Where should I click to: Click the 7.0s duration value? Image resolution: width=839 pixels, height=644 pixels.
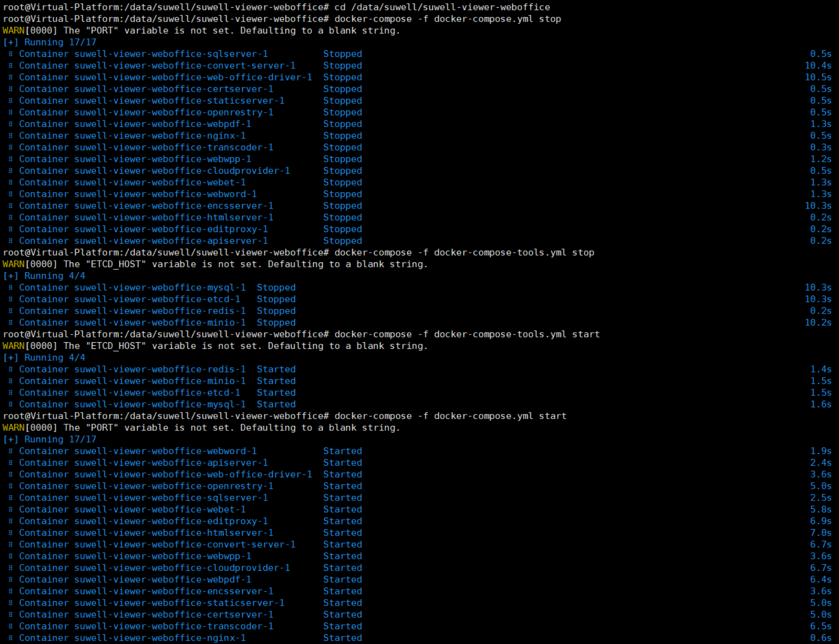pos(821,533)
